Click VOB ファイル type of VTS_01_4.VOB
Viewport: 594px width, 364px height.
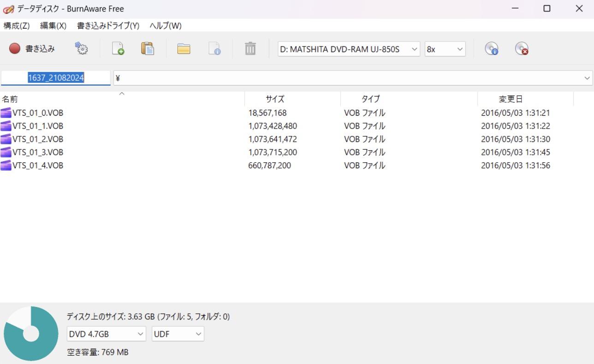pos(365,165)
